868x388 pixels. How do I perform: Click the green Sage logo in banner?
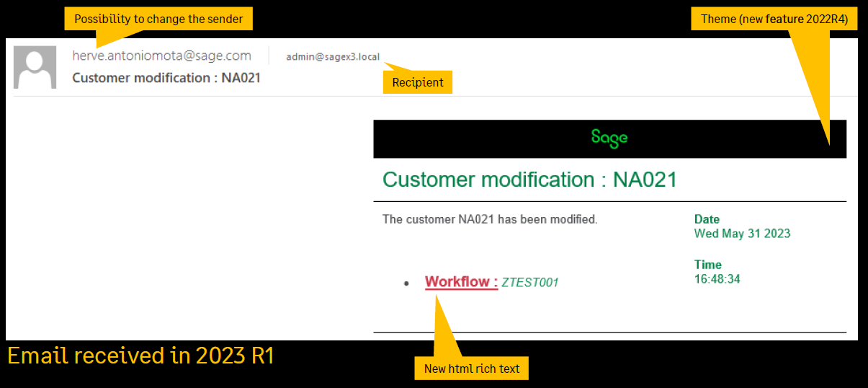(609, 137)
